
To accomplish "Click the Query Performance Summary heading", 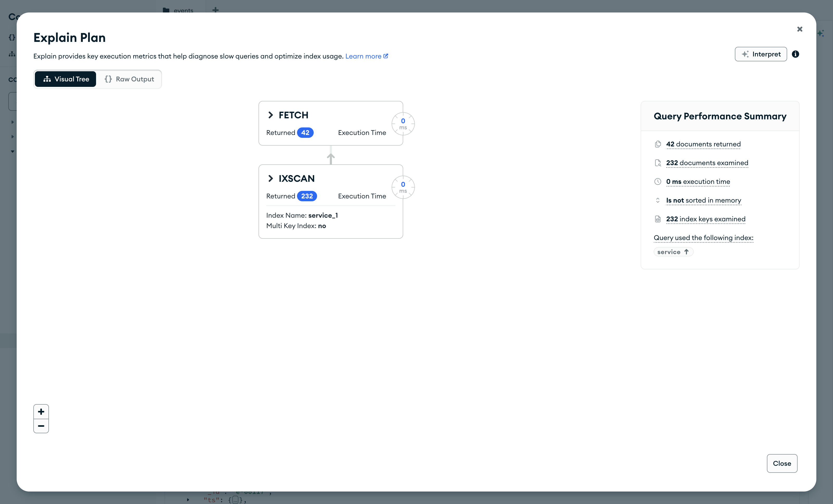I will click(720, 116).
